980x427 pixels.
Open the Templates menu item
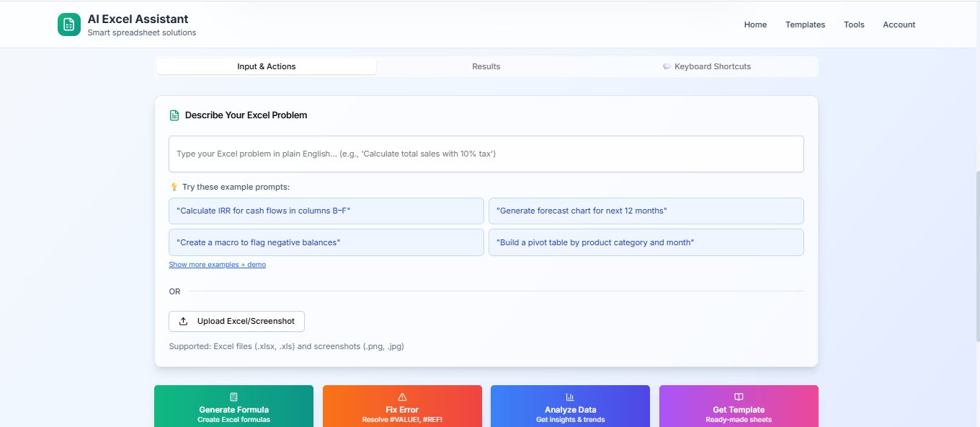pyautogui.click(x=805, y=24)
